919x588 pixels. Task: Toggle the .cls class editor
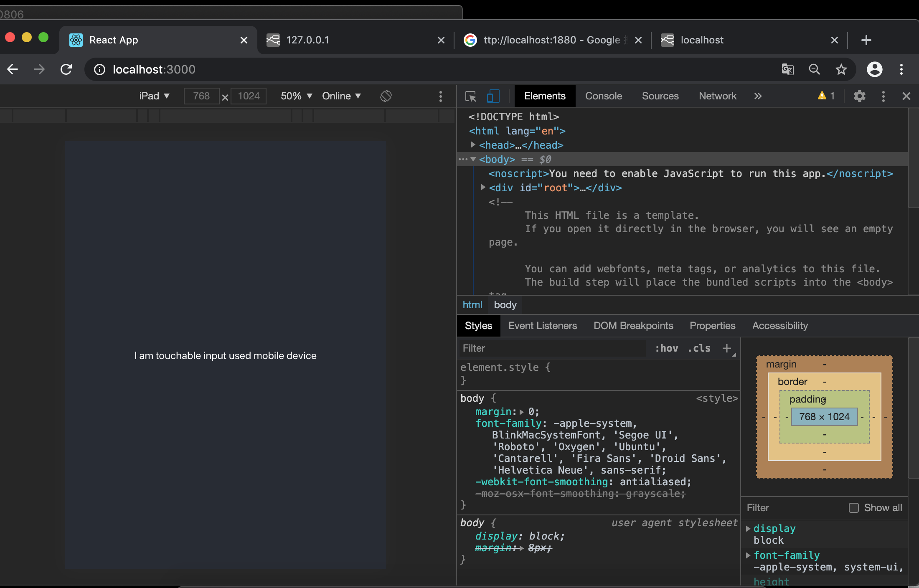pos(699,348)
